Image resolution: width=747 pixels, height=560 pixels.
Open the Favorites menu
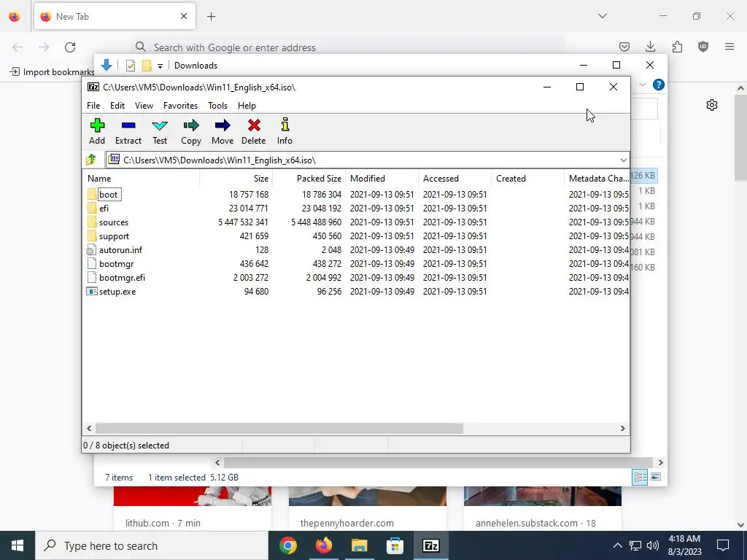pos(181,106)
